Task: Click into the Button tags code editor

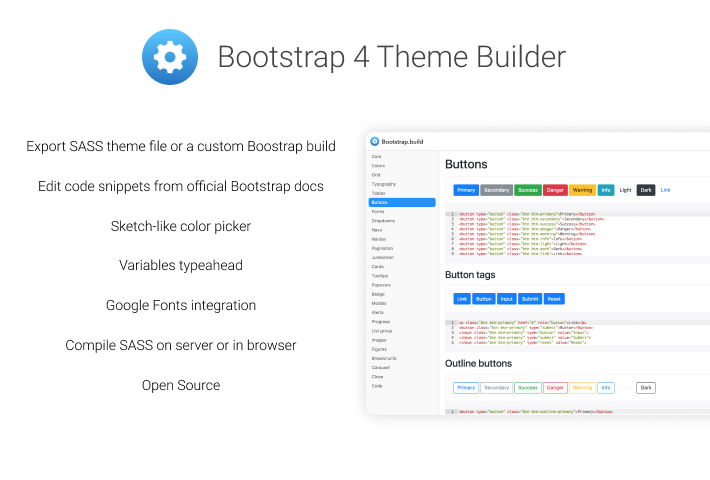Action: [x=577, y=333]
